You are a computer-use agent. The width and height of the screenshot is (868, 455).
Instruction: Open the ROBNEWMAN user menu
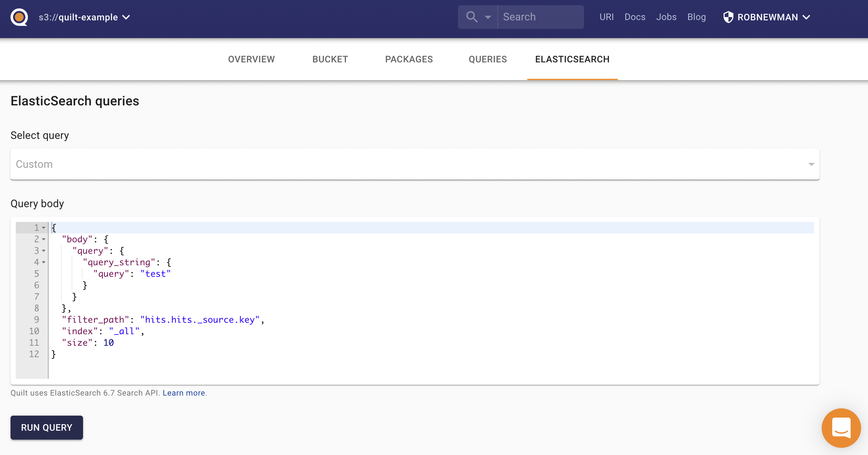pyautogui.click(x=767, y=17)
